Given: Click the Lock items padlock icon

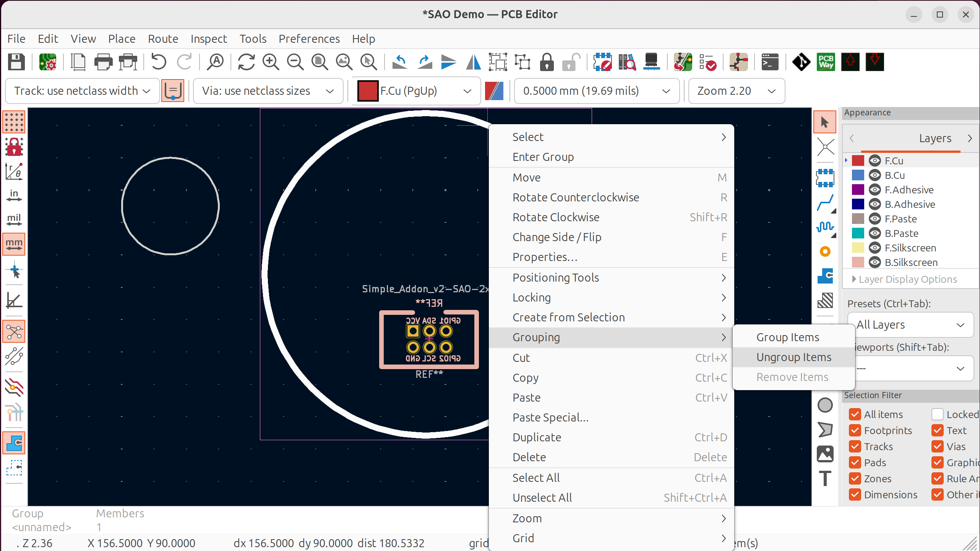Looking at the screenshot, I should (x=547, y=62).
